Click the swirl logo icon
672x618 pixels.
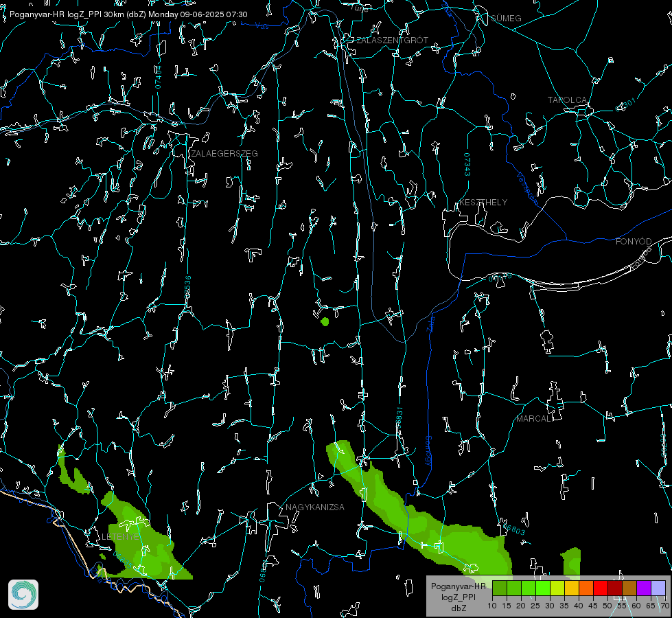click(x=23, y=595)
